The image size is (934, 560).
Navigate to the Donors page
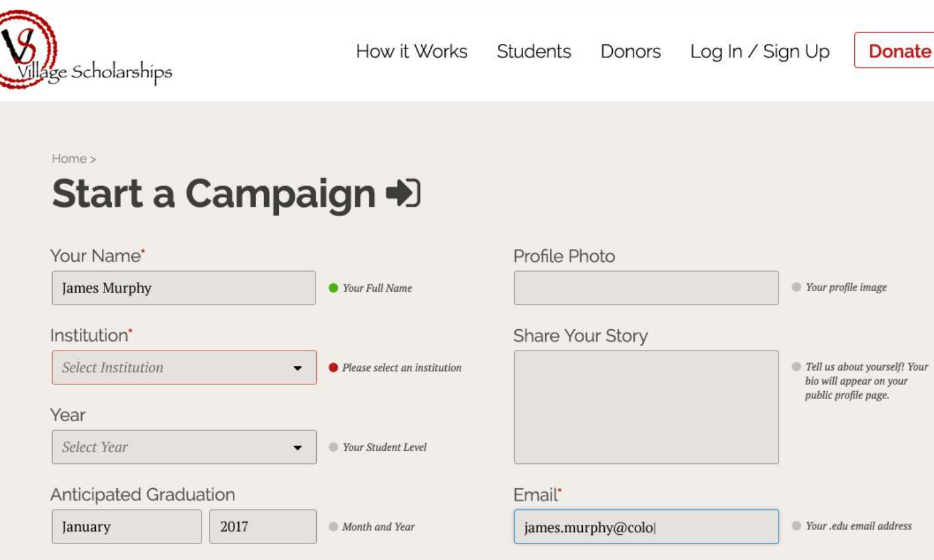631,52
